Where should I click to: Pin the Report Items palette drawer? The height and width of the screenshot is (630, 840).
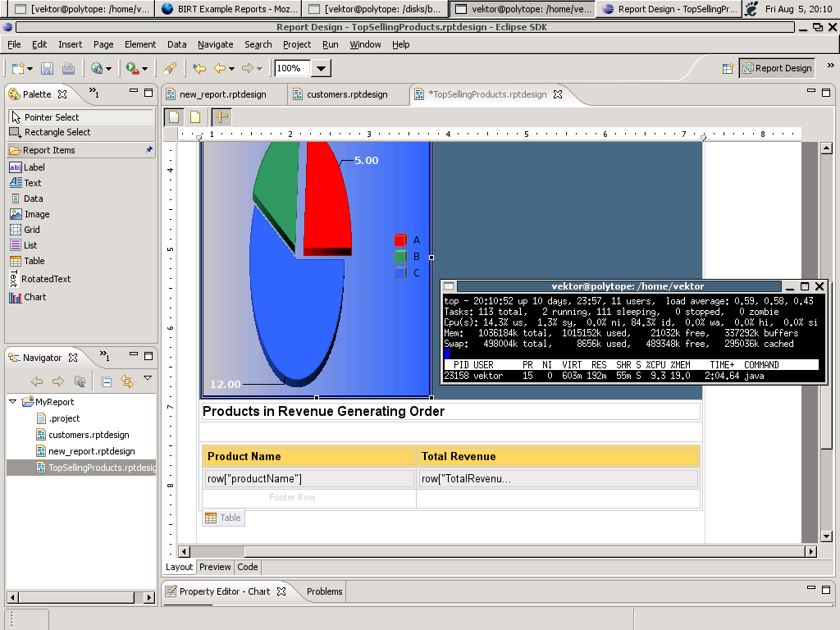point(148,150)
